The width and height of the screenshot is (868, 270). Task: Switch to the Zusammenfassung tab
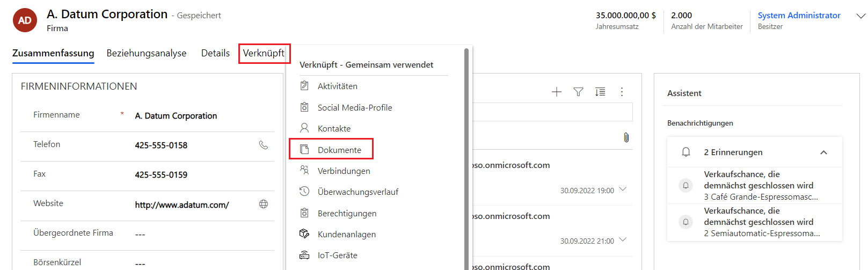tap(53, 53)
